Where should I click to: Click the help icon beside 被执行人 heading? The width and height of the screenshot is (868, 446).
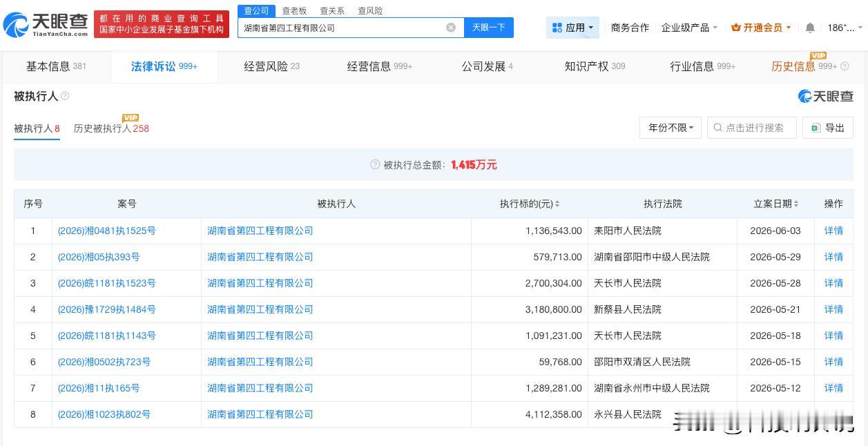[65, 96]
